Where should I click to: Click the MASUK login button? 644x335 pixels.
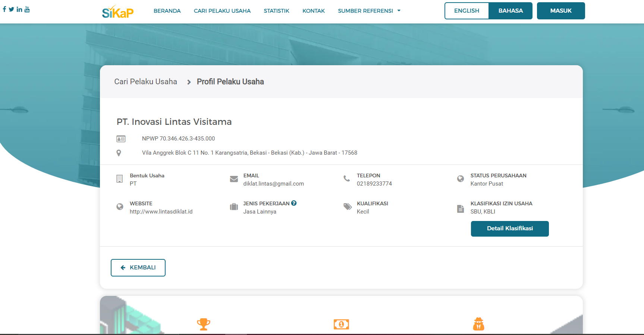tap(561, 11)
